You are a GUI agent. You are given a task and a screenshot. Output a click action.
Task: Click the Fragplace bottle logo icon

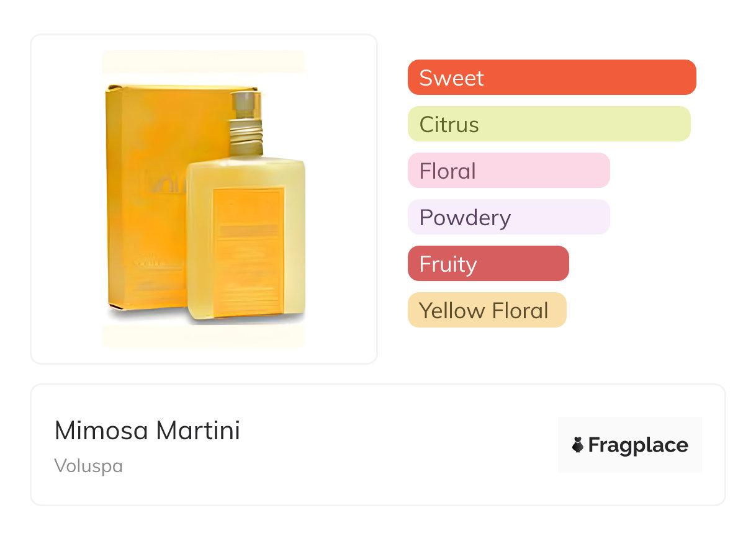pyautogui.click(x=578, y=445)
